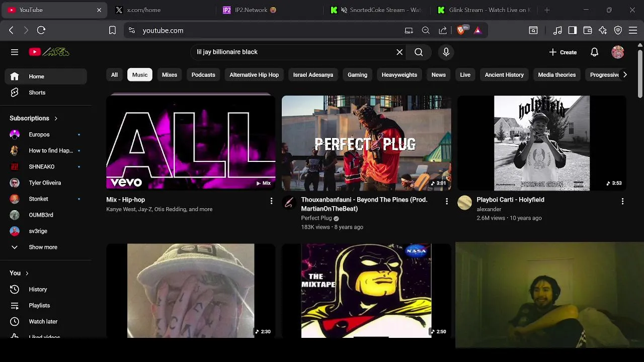Viewport: 644px width, 362px height.
Task: Open a new browser tab
Action: click(x=547, y=10)
